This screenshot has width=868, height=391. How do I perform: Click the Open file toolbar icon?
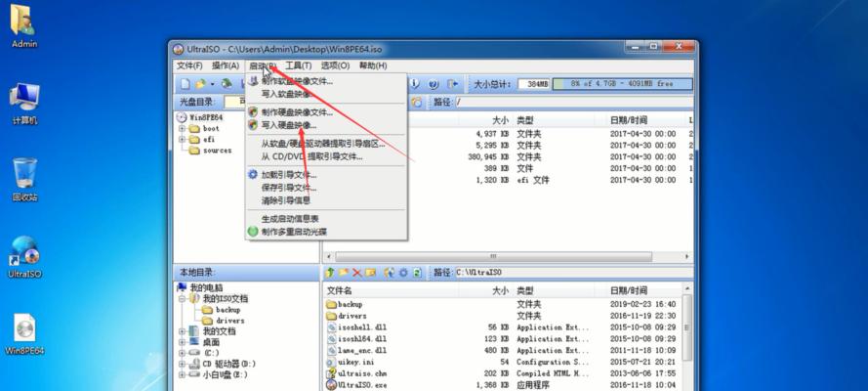200,84
